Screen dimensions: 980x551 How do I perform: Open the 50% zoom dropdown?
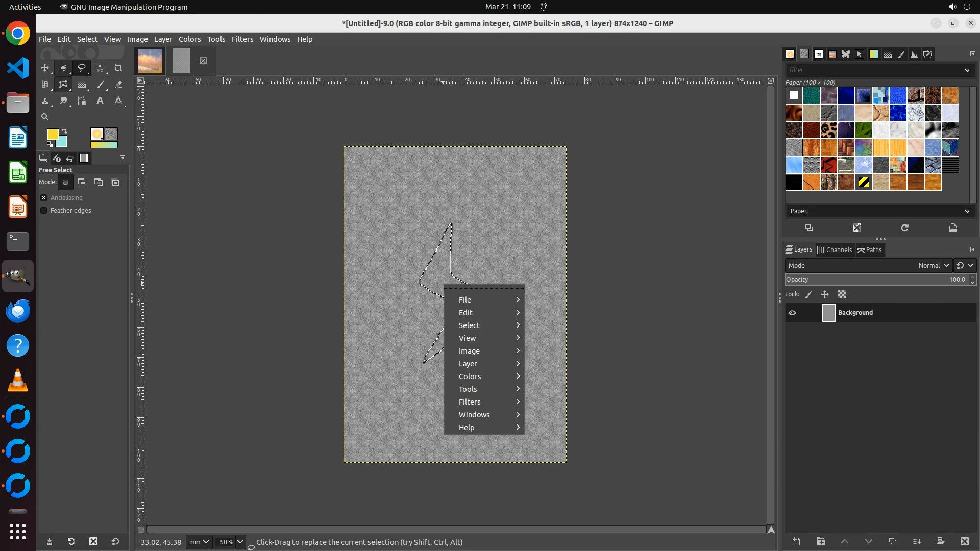pos(240,542)
